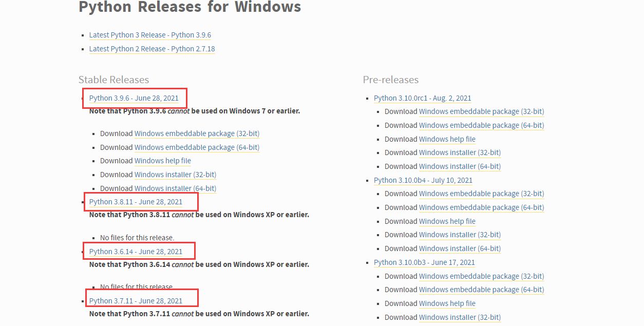644x326 pixels.
Task: Download Python 3.9.6 Windows embeddable package (32-bit)
Action: tap(197, 133)
